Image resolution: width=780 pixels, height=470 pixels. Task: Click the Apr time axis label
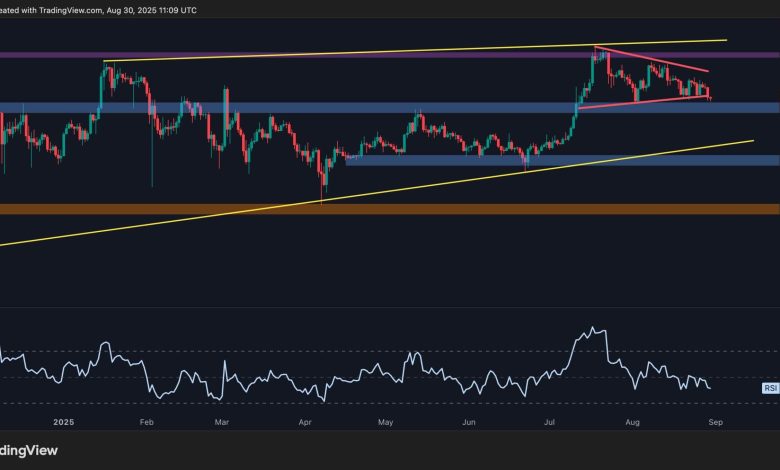pyautogui.click(x=305, y=422)
